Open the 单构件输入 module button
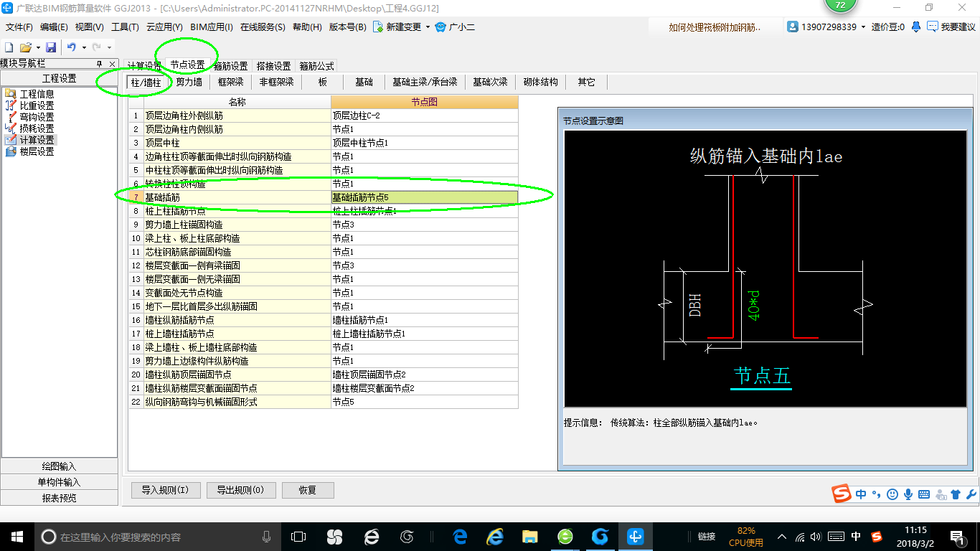The height and width of the screenshot is (551, 980). click(59, 482)
